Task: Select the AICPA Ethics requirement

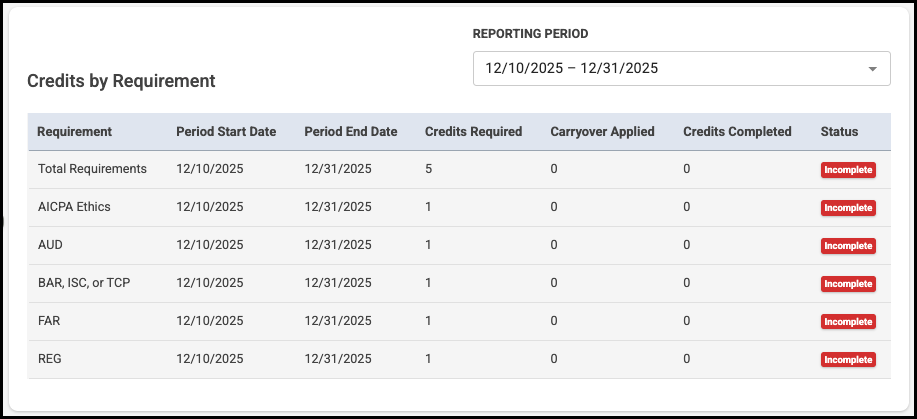Action: [x=74, y=207]
